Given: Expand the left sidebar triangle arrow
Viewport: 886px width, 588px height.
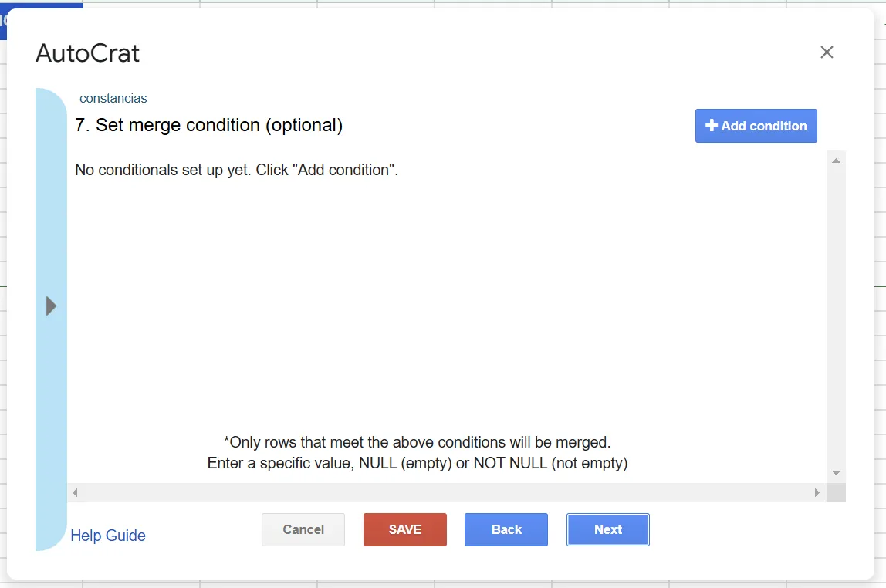Looking at the screenshot, I should 51,306.
